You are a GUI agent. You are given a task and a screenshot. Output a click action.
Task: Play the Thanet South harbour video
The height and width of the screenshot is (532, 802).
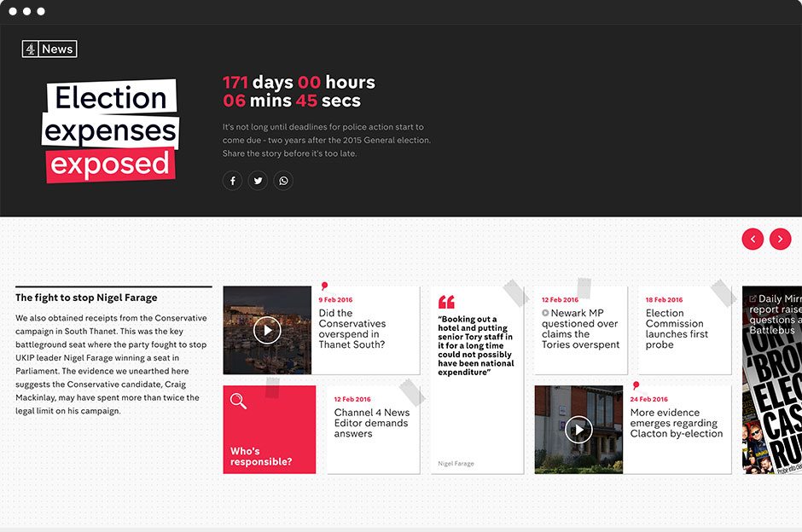[x=267, y=330]
